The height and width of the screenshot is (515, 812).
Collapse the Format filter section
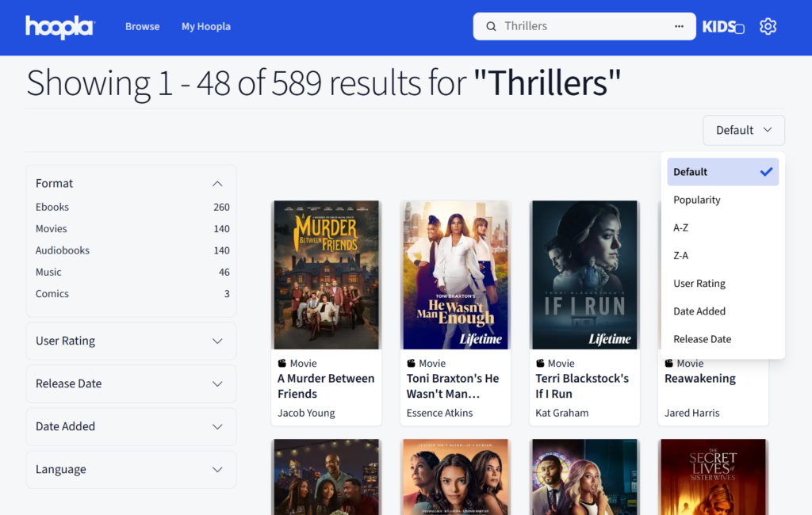click(x=217, y=183)
